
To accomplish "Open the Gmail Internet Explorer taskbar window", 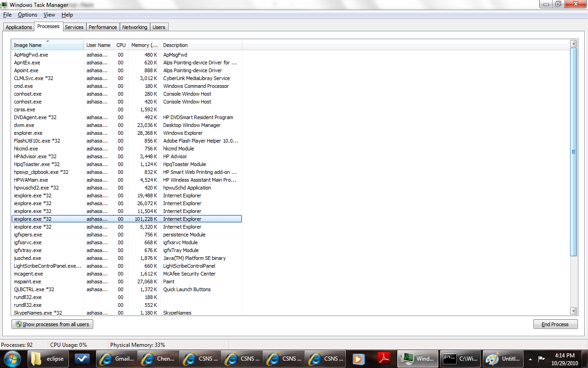I will pyautogui.click(x=117, y=359).
